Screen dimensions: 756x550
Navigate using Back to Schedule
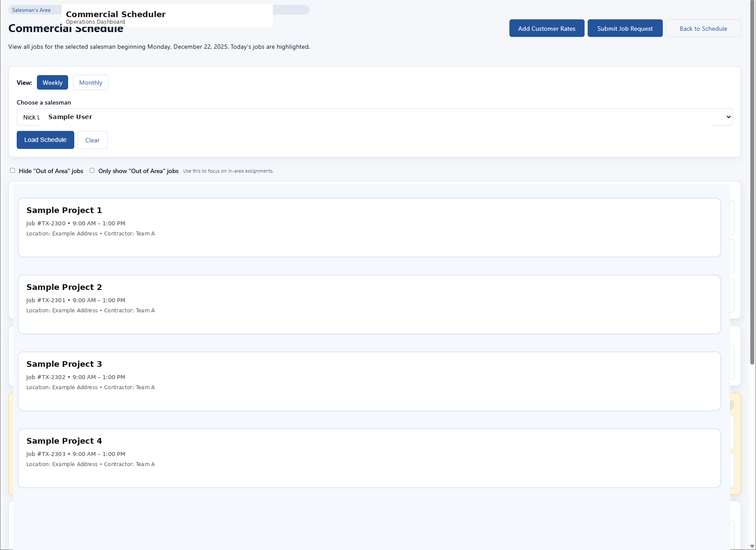(x=703, y=28)
